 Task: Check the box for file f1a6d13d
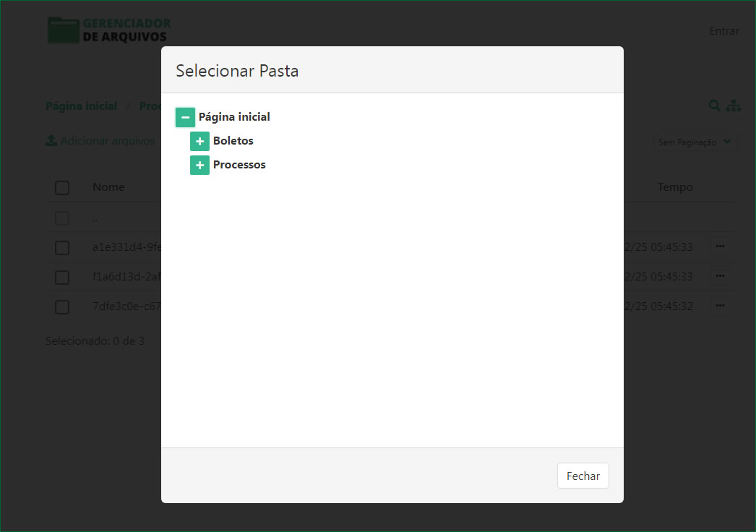62,278
